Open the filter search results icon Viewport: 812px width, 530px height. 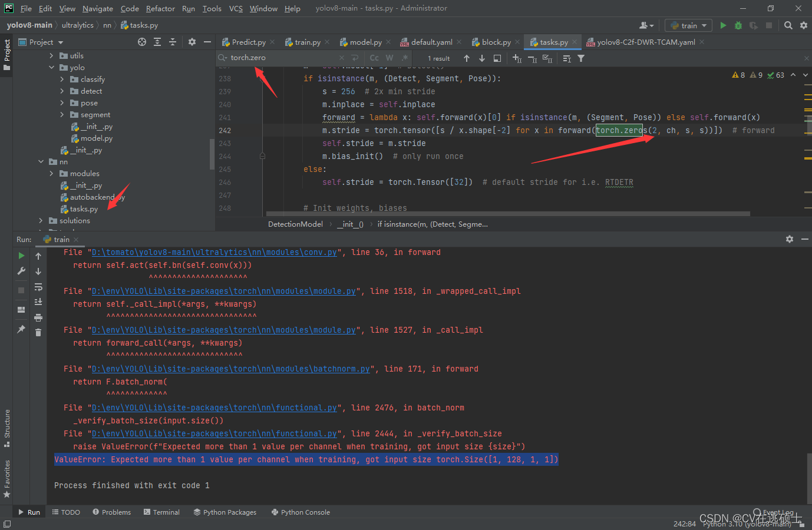click(x=581, y=58)
